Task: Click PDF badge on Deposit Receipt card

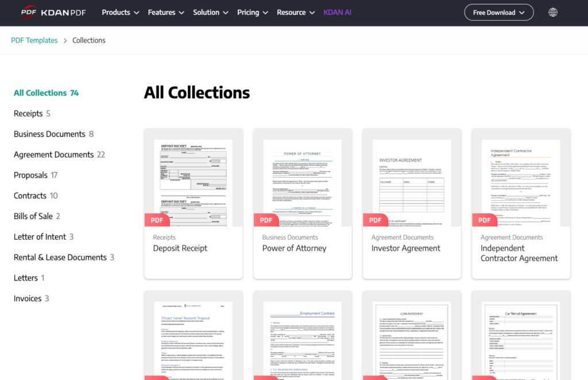Action: (157, 220)
